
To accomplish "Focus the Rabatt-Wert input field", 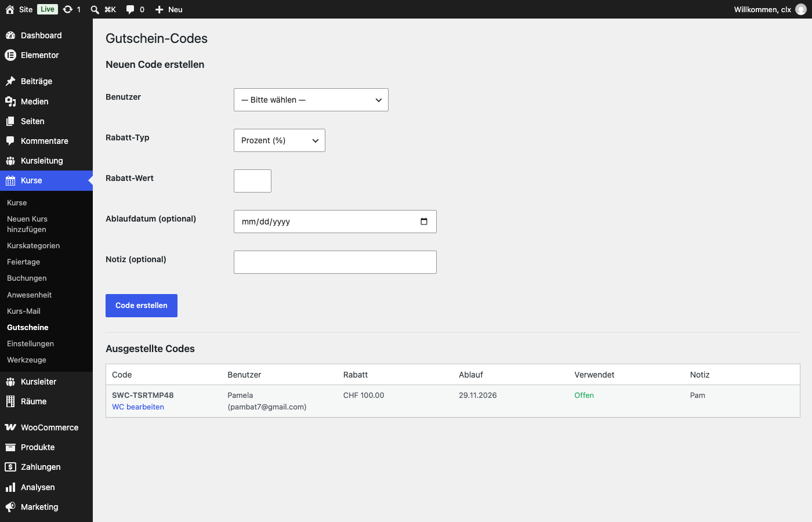I will click(252, 181).
